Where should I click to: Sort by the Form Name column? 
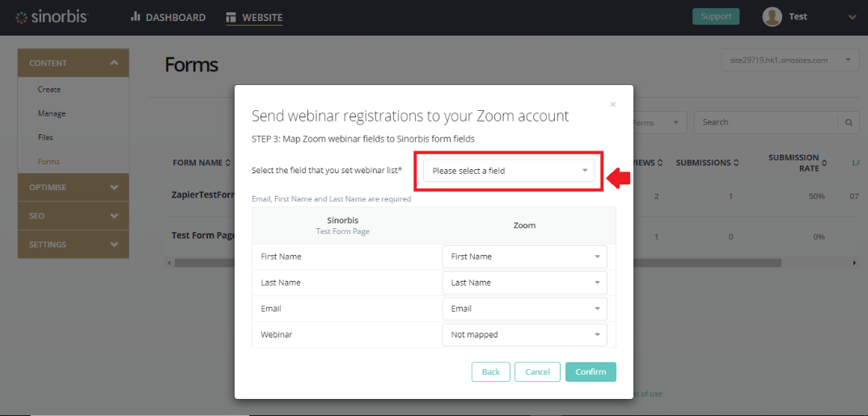(x=201, y=163)
